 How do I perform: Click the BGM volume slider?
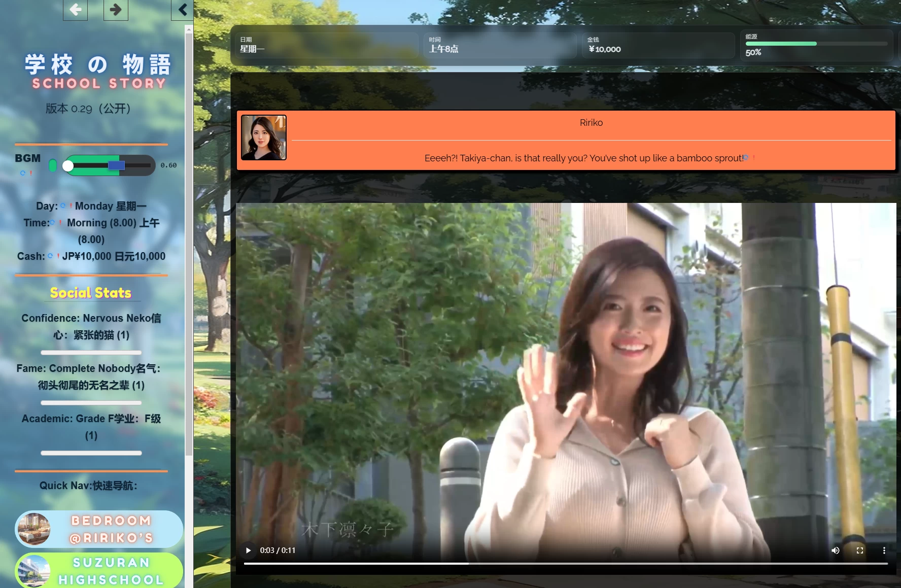tap(109, 165)
